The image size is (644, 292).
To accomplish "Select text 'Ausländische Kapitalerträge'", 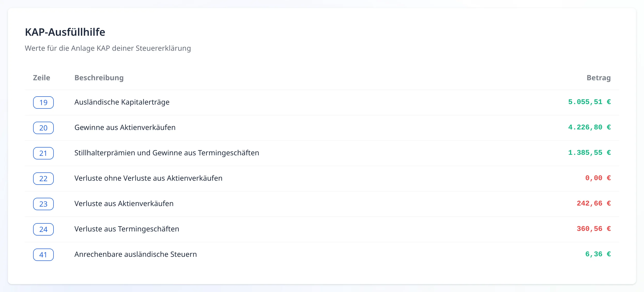I will point(122,102).
